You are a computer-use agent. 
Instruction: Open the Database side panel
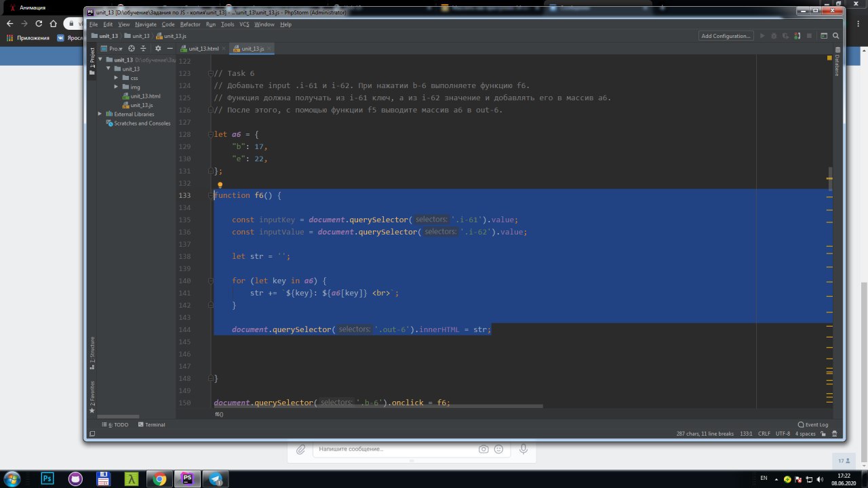[x=837, y=61]
